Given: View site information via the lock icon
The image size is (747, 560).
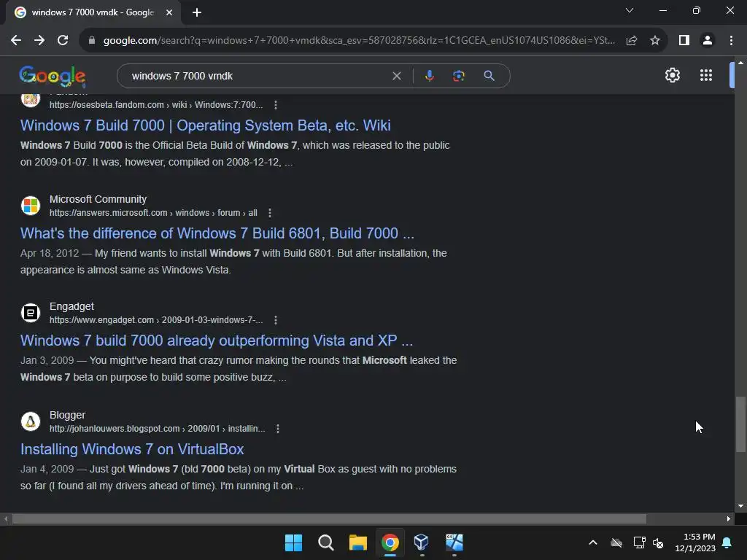Looking at the screenshot, I should [92, 41].
